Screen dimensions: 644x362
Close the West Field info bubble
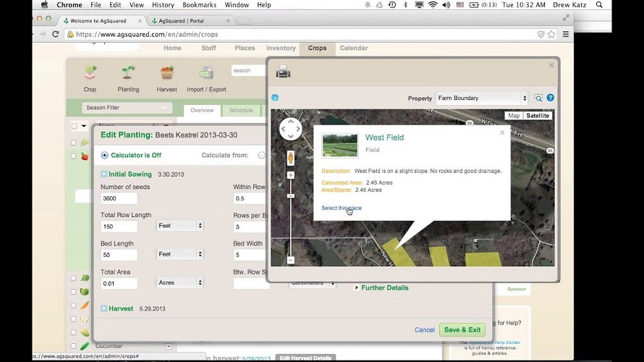(x=502, y=132)
